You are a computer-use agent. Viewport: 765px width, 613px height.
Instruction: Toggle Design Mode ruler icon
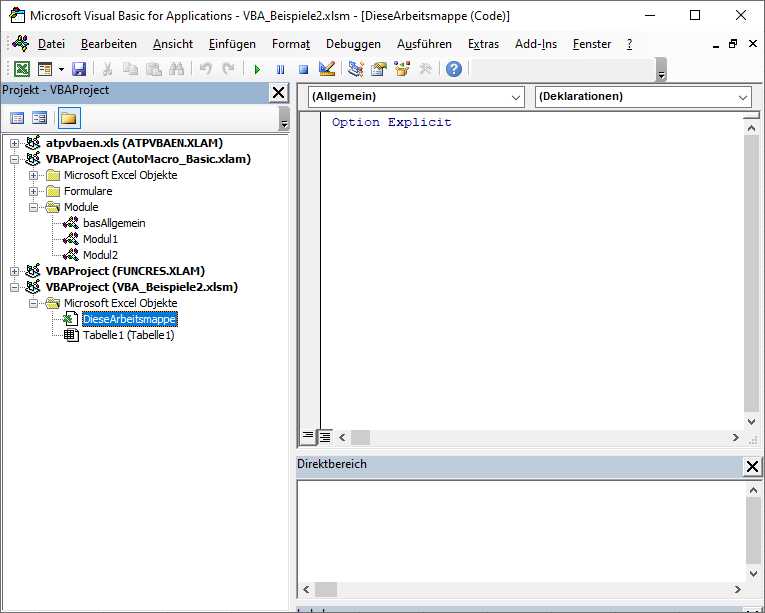tap(326, 69)
